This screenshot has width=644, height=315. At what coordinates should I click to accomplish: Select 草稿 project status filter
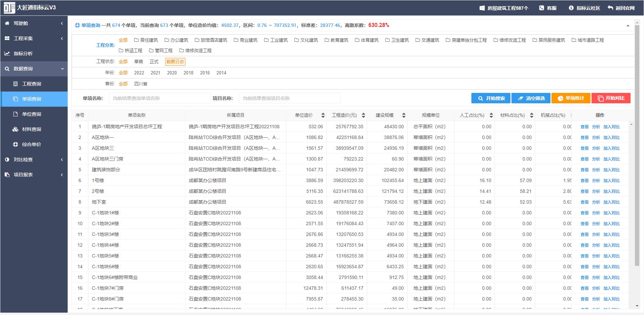(139, 62)
